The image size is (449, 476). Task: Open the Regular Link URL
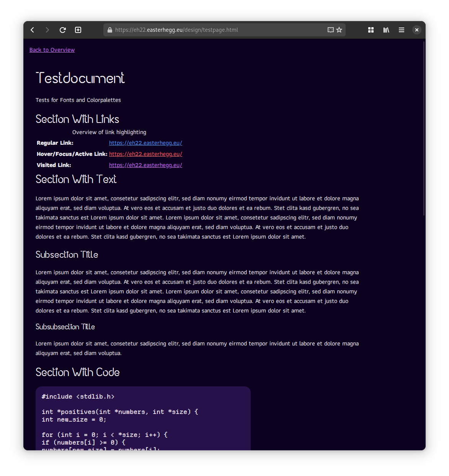[145, 143]
